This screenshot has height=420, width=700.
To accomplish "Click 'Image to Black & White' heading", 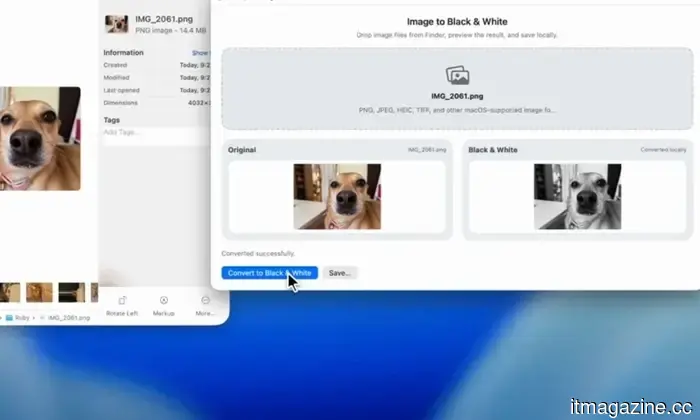I will pyautogui.click(x=457, y=21).
